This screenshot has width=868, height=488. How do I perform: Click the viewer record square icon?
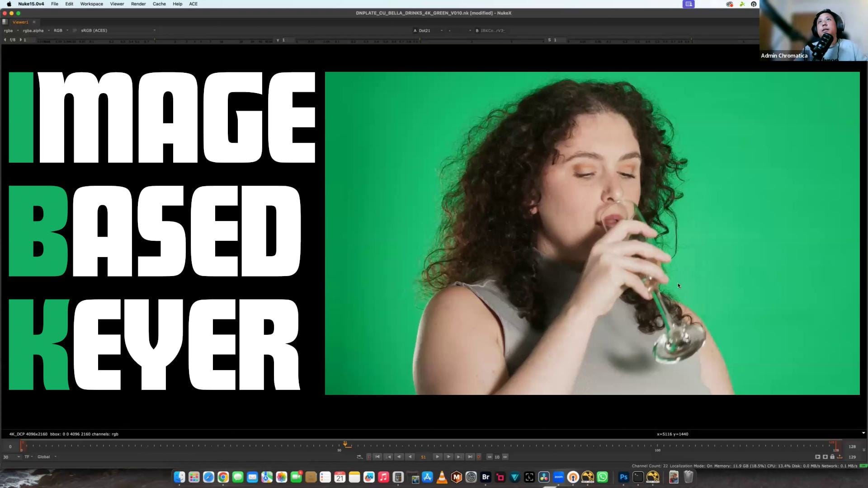(825, 457)
